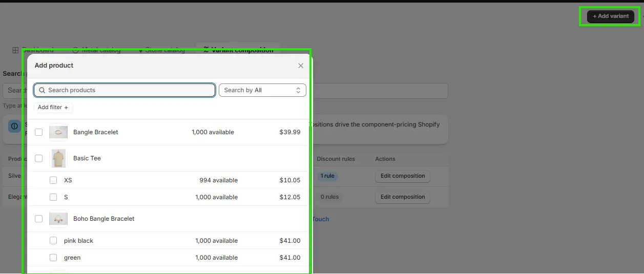
Task: Click the Bangle Bracelet product thumbnail
Action: tap(58, 132)
